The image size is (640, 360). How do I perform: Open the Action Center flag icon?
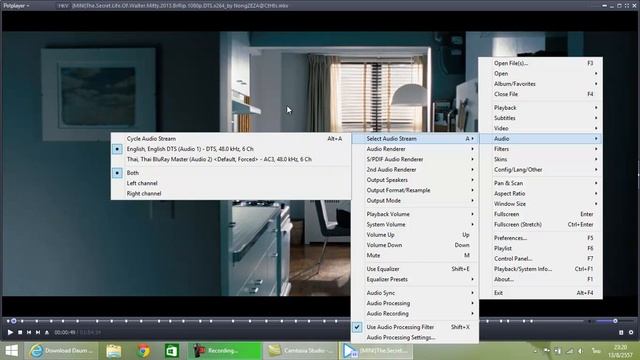547,351
